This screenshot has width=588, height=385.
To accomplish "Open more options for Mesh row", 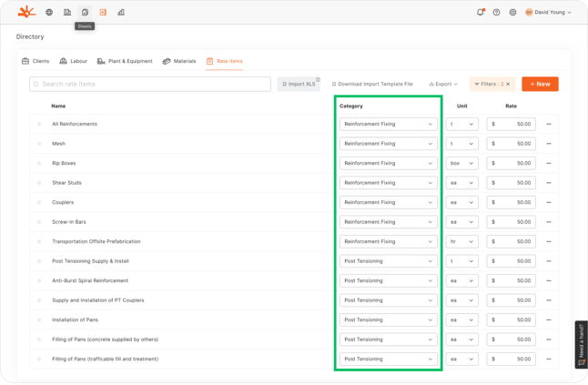I will point(549,144).
